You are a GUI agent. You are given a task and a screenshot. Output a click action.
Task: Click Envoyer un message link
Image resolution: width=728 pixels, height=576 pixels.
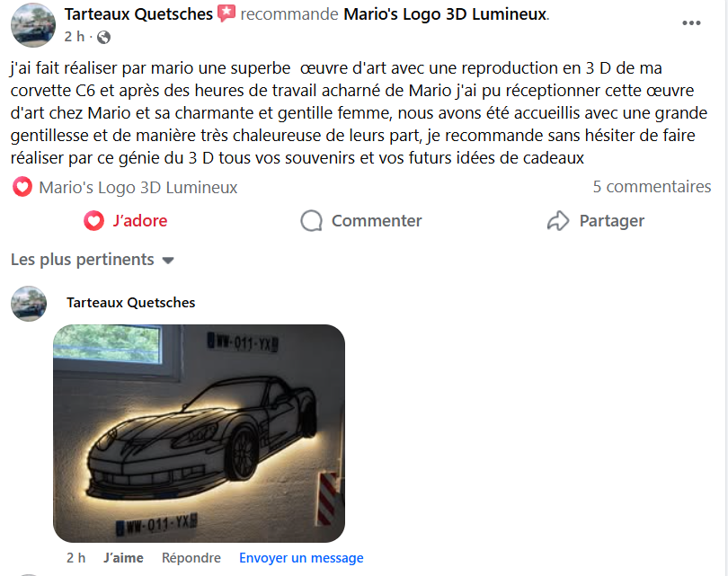(x=301, y=557)
